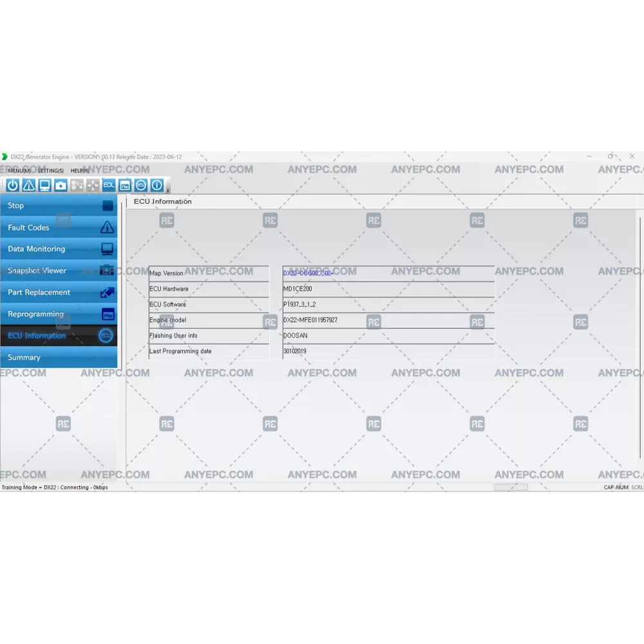Expand the toolbar overflow arrow
Viewport: 644px width, 644px height.
click(168, 189)
